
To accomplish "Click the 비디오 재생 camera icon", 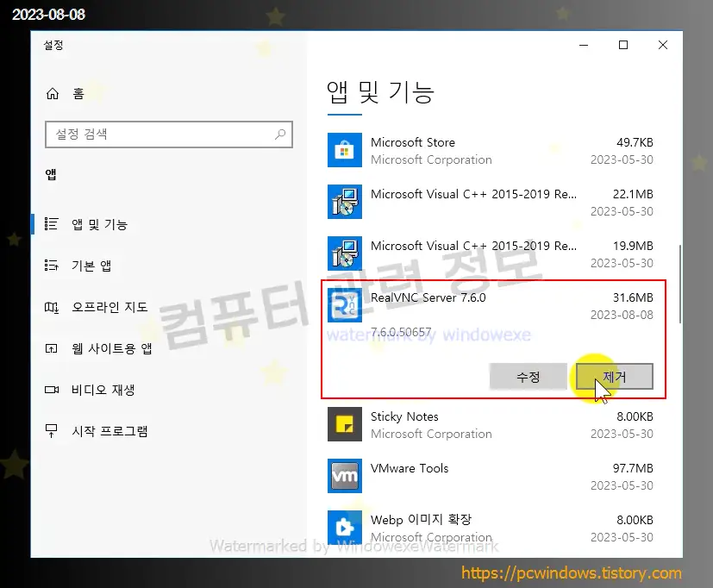I will [x=52, y=390].
